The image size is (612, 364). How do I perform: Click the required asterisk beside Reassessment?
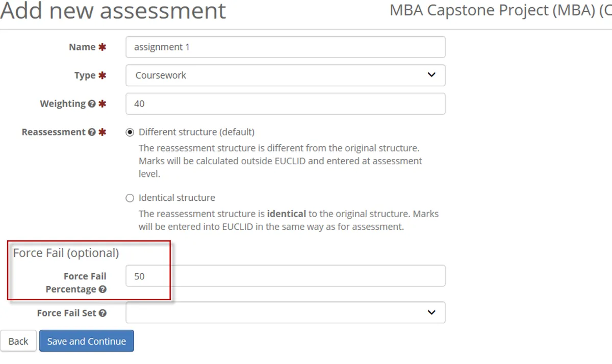point(102,133)
